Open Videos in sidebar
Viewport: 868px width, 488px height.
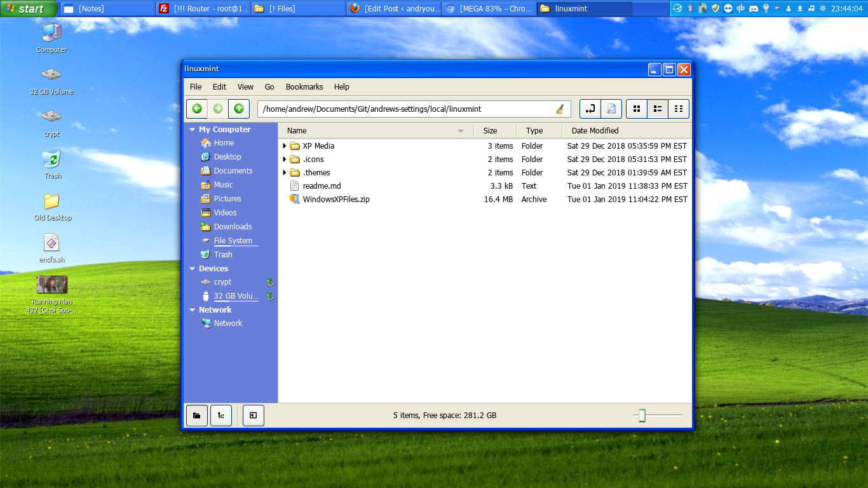(225, 213)
